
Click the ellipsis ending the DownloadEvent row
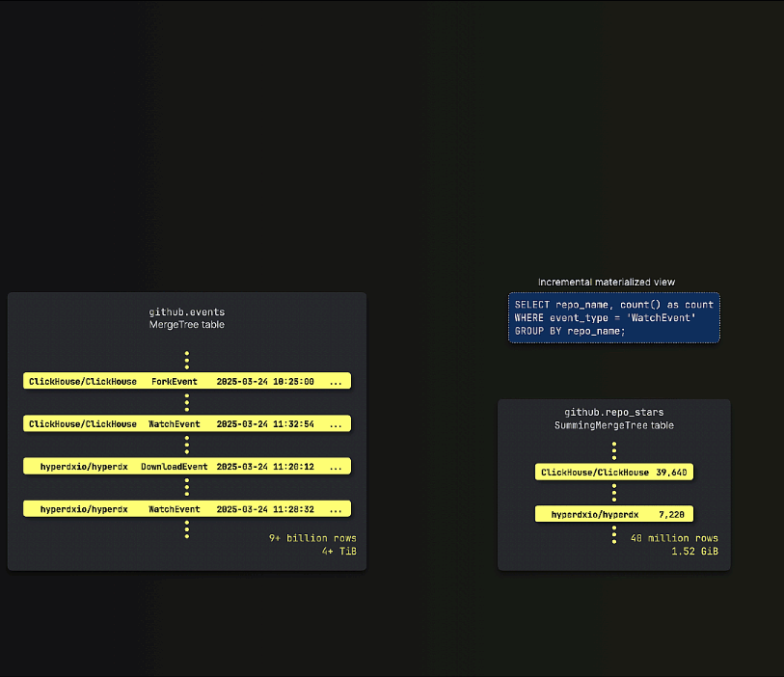tap(336, 467)
